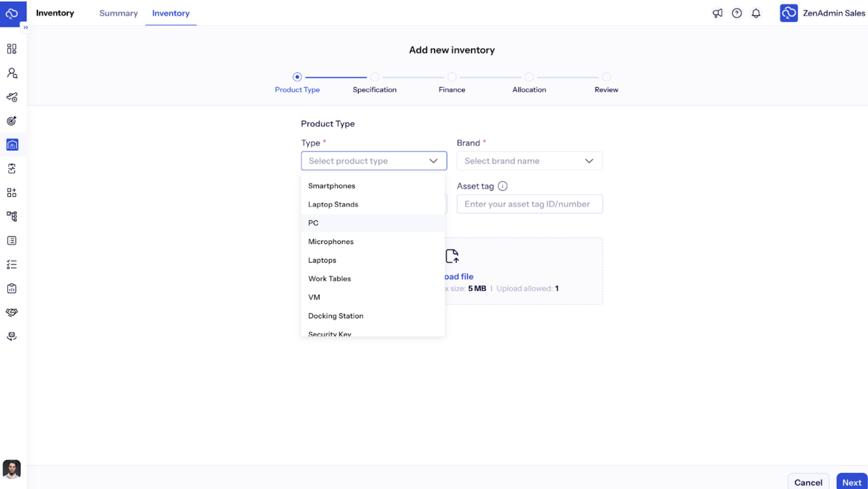
Task: Open the notifications bell icon
Action: pyautogui.click(x=756, y=13)
